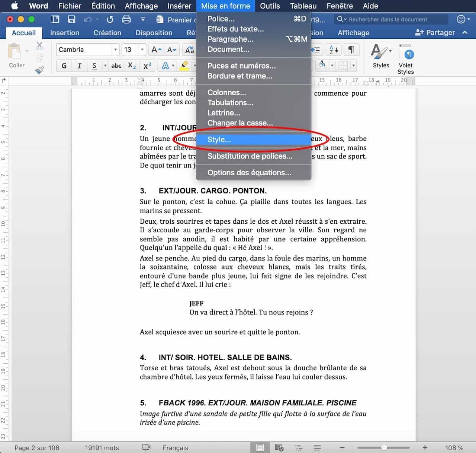Choose Style... from Mise en forme menu
Screen dimensions: 476x453
tap(219, 140)
